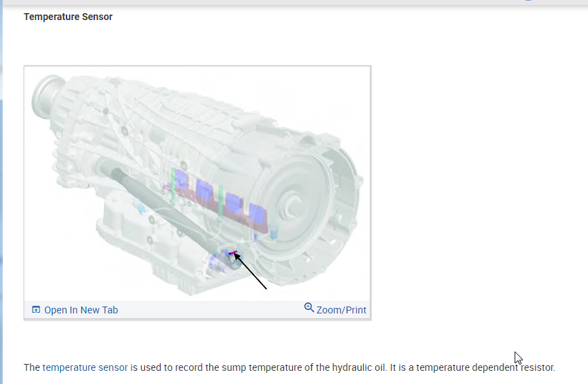Click the Open In New Tab icon

[x=37, y=310]
